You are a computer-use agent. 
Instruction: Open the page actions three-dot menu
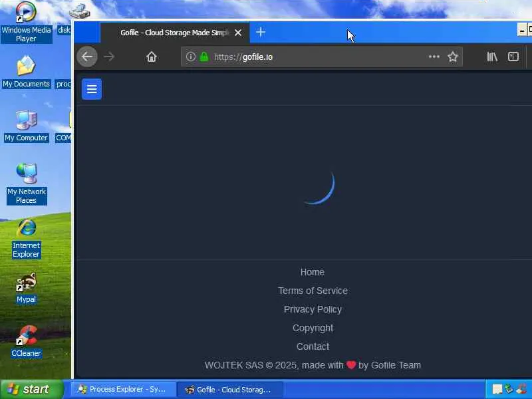point(434,57)
